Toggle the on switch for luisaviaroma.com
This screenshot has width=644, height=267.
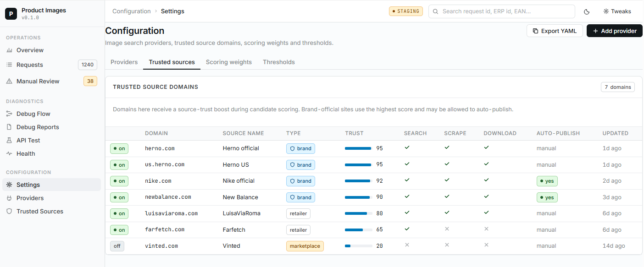pos(119,213)
